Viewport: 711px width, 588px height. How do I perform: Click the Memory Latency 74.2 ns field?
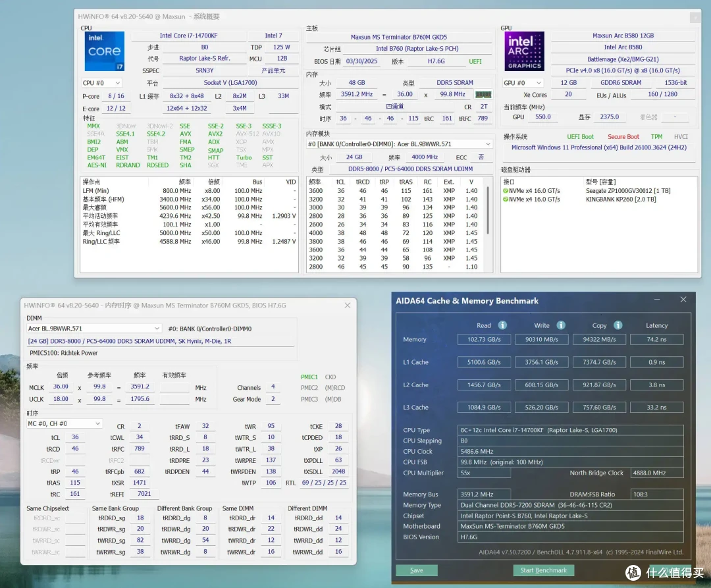click(656, 340)
